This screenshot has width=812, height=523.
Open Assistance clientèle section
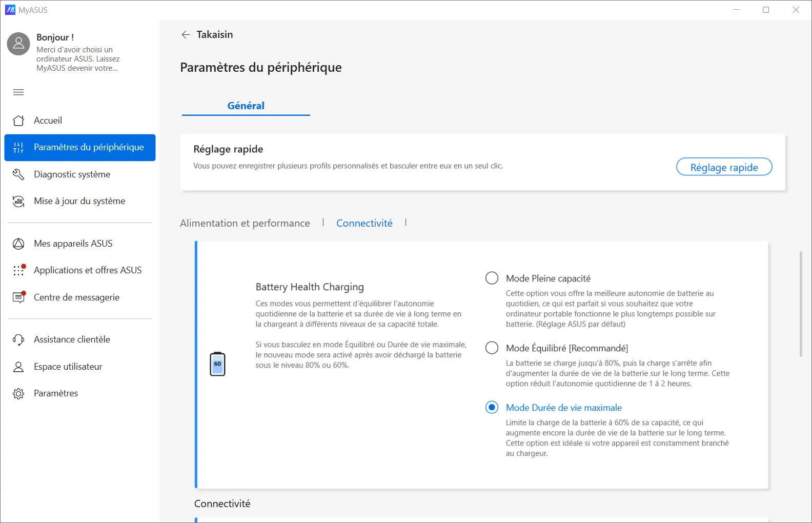coord(79,339)
